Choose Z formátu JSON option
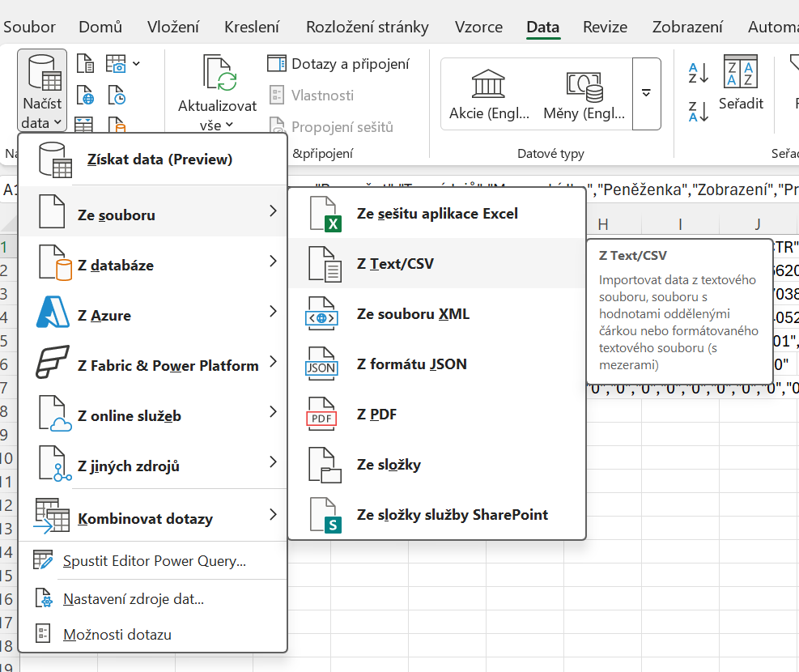Image resolution: width=799 pixels, height=672 pixels. coord(437,364)
